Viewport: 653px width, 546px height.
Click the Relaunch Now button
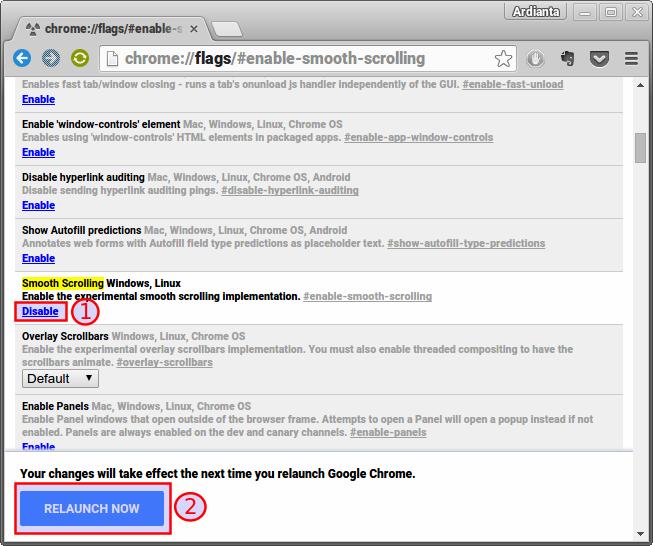[x=92, y=509]
